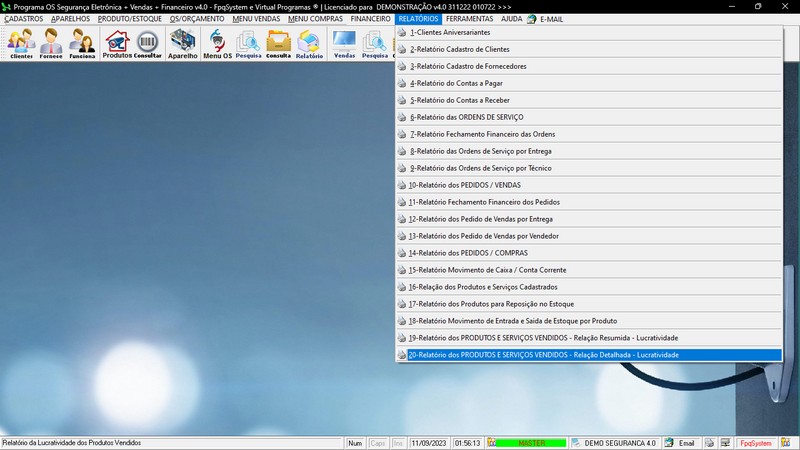Select highlighted 20-Relatório Relação Detalhada - Lucratividade
This screenshot has width=800, height=450.
point(589,355)
